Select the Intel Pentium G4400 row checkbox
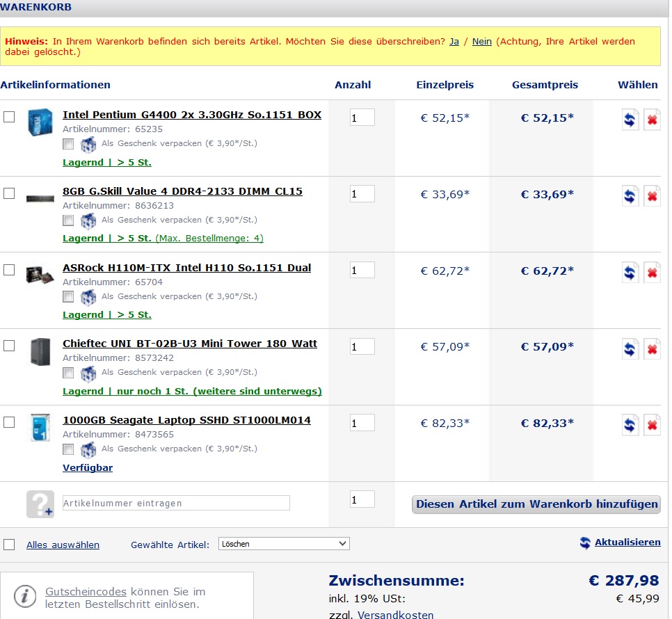672x619 pixels. click(x=9, y=117)
